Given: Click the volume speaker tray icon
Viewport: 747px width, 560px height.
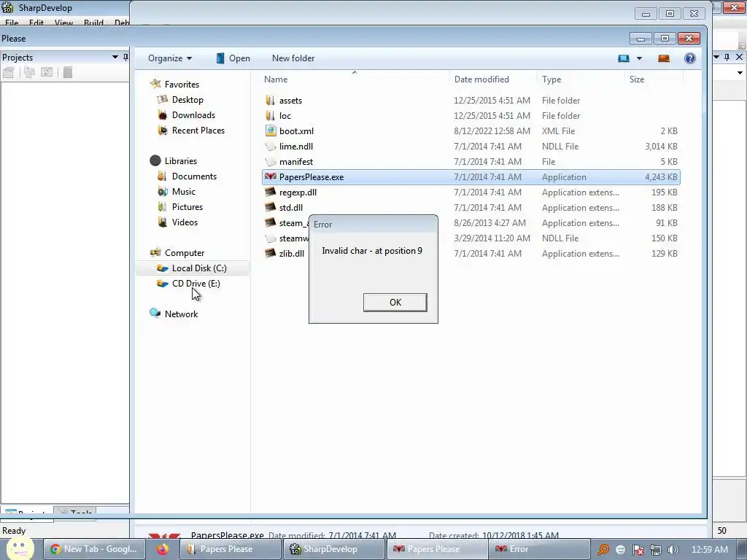Looking at the screenshot, I should (x=673, y=550).
